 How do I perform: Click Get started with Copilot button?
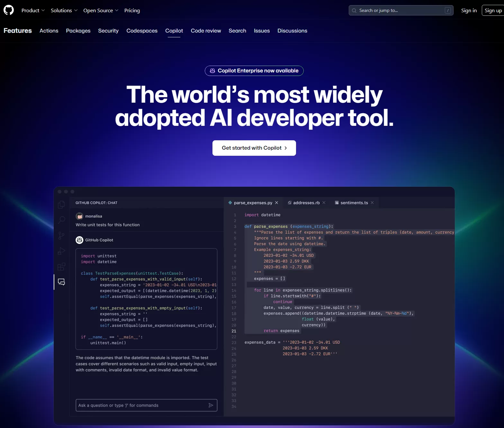(x=254, y=148)
